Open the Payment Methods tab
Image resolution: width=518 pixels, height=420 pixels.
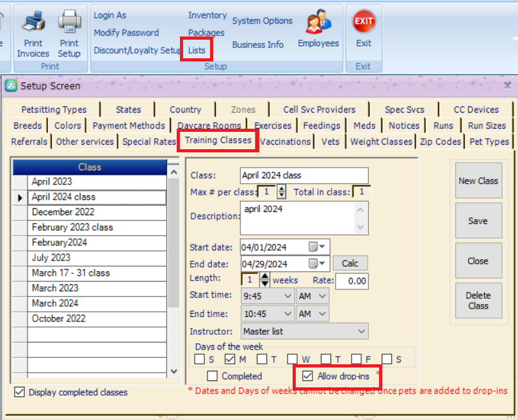pyautogui.click(x=129, y=125)
